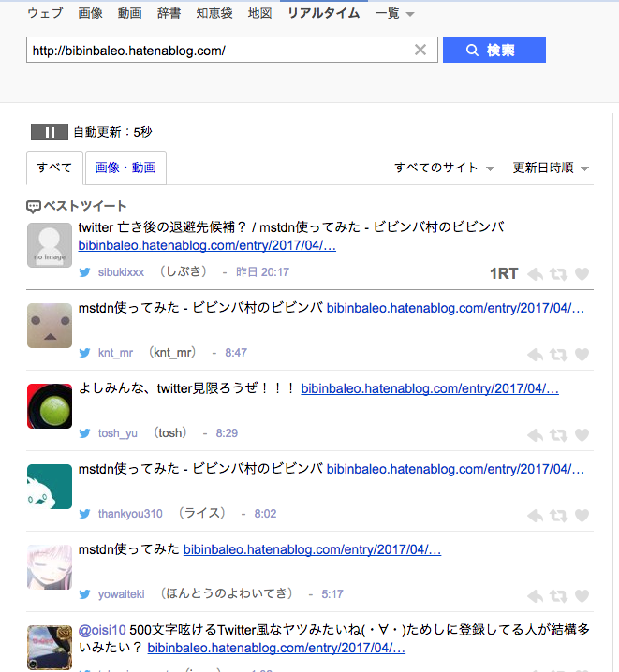Retweet yowaiteki's tweet
The image size is (619, 672).
coord(558,596)
